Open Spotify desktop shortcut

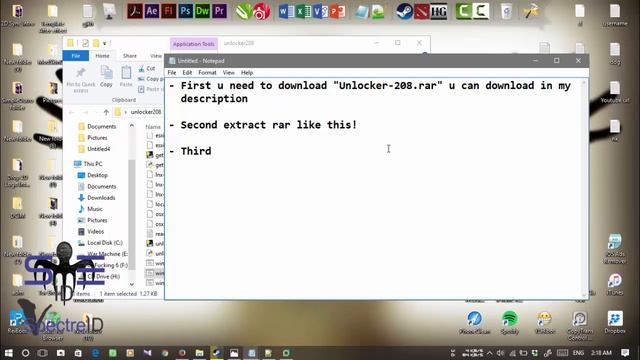point(509,323)
